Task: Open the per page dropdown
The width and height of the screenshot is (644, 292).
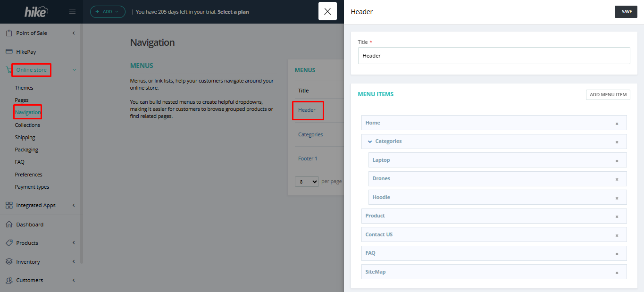Action: pos(307,182)
